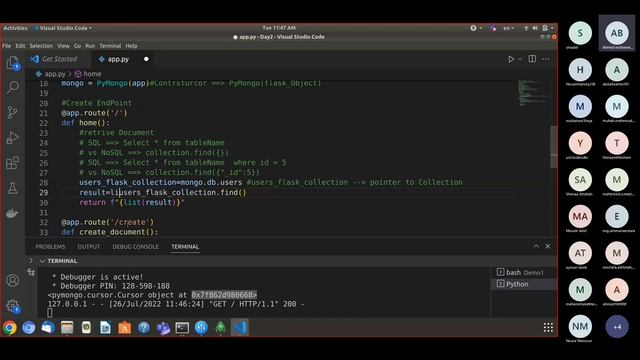Open Run and Debug view
This screenshot has width=640, height=360.
click(13, 138)
